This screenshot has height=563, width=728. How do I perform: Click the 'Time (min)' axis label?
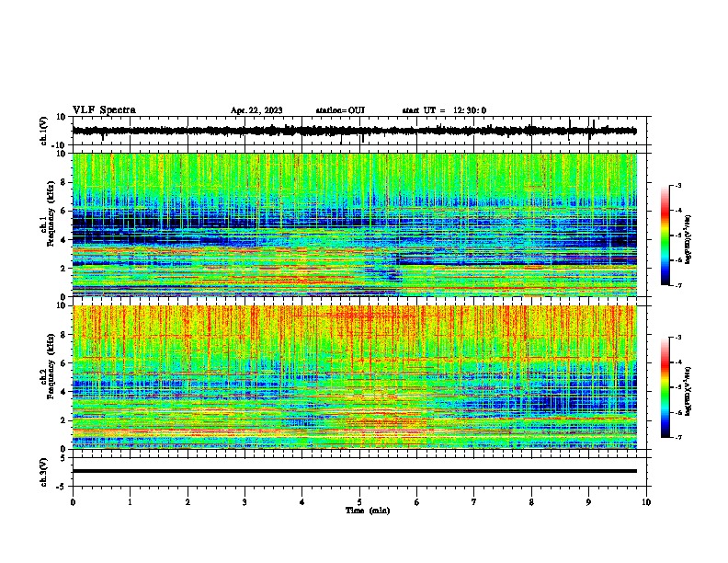368,511
